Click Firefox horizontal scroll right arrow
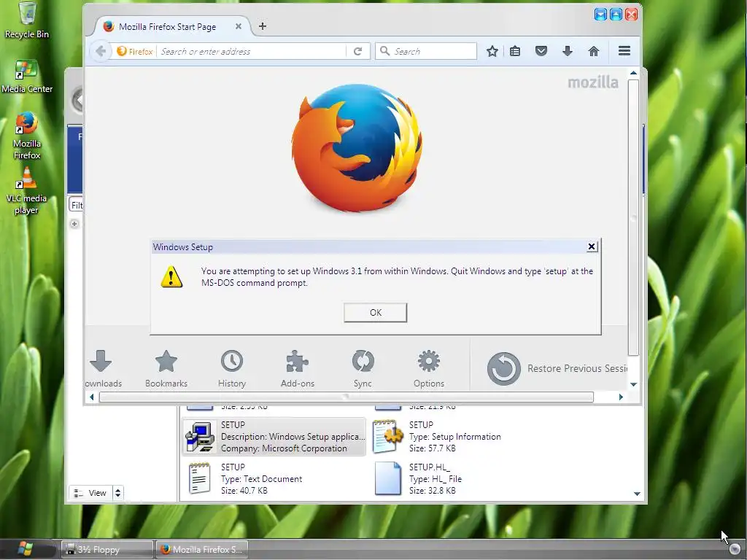 point(621,397)
